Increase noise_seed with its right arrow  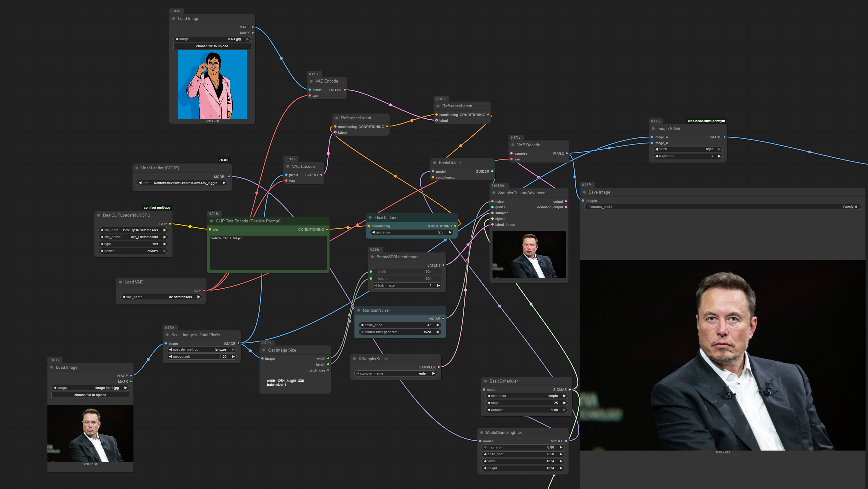pos(438,325)
